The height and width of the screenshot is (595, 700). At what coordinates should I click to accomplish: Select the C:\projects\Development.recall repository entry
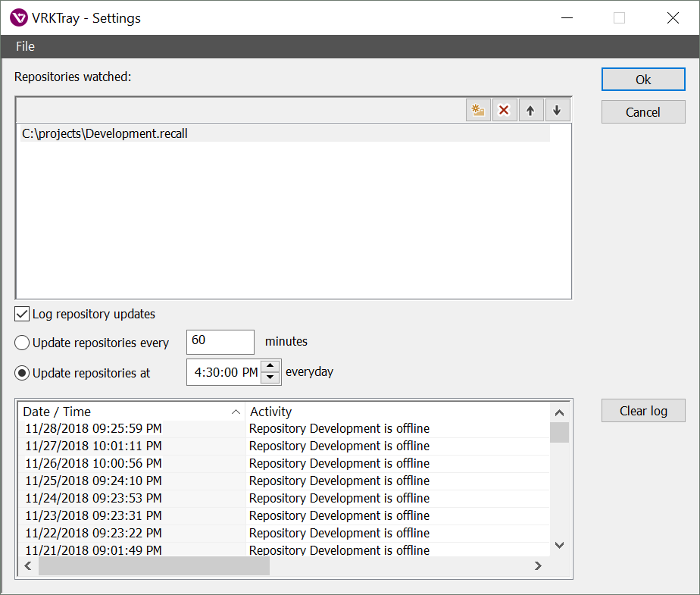click(x=286, y=133)
